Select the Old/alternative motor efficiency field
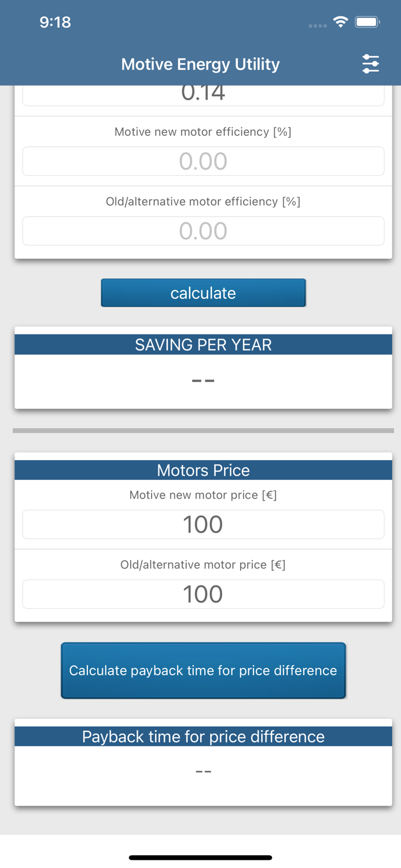 click(203, 230)
